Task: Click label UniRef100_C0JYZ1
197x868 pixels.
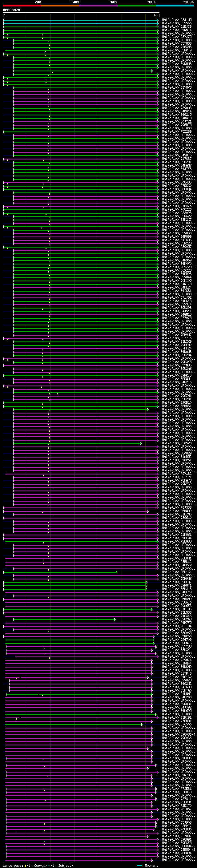Action: pyautogui.click(x=177, y=121)
